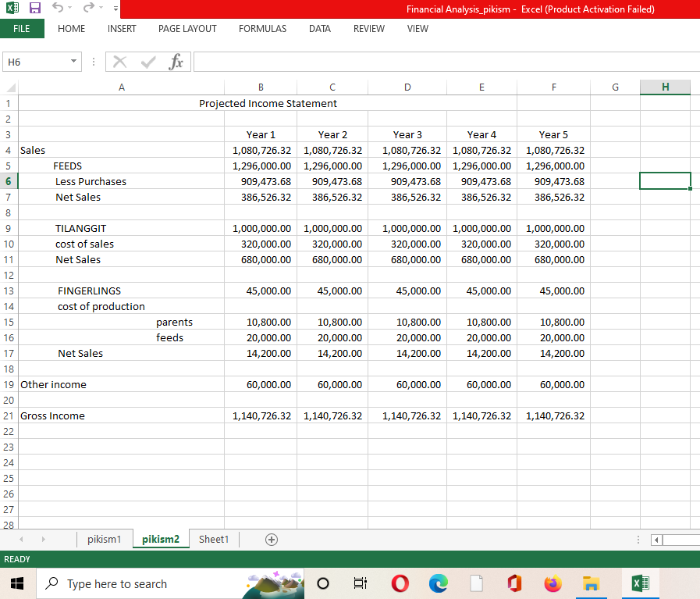This screenshot has width=700, height=599.
Task: Launch Microsoft Edge from the taskbar
Action: (x=437, y=583)
